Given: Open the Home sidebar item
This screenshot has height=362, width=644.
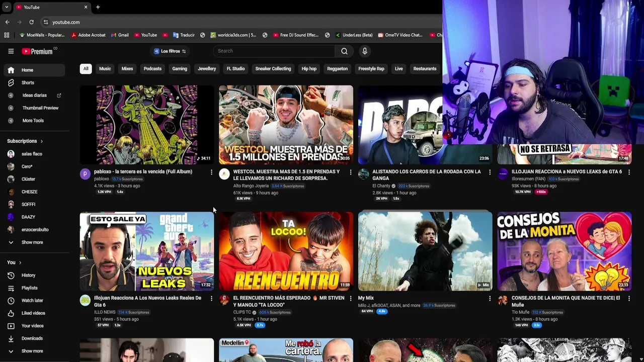Looking at the screenshot, I should click(x=33, y=70).
